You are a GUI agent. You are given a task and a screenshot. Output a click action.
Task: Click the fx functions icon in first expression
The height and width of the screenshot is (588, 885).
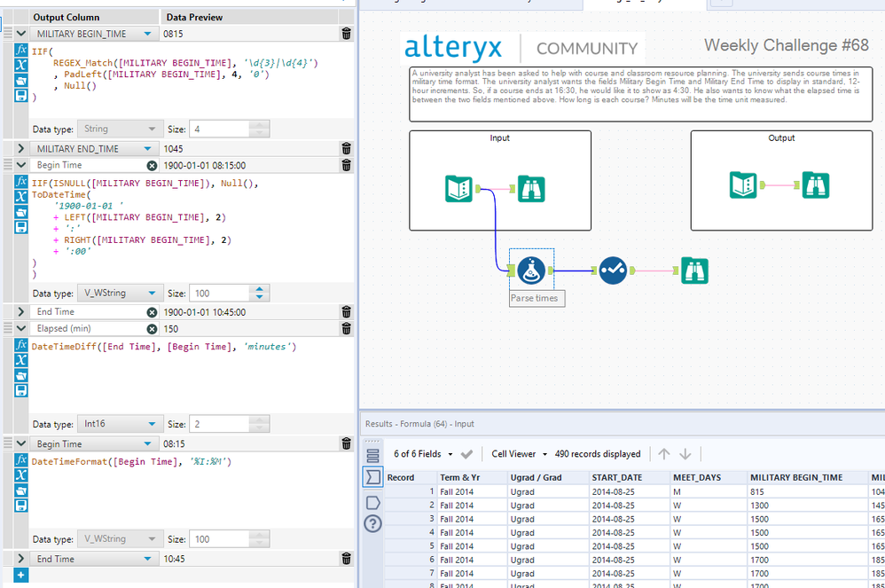[x=21, y=51]
